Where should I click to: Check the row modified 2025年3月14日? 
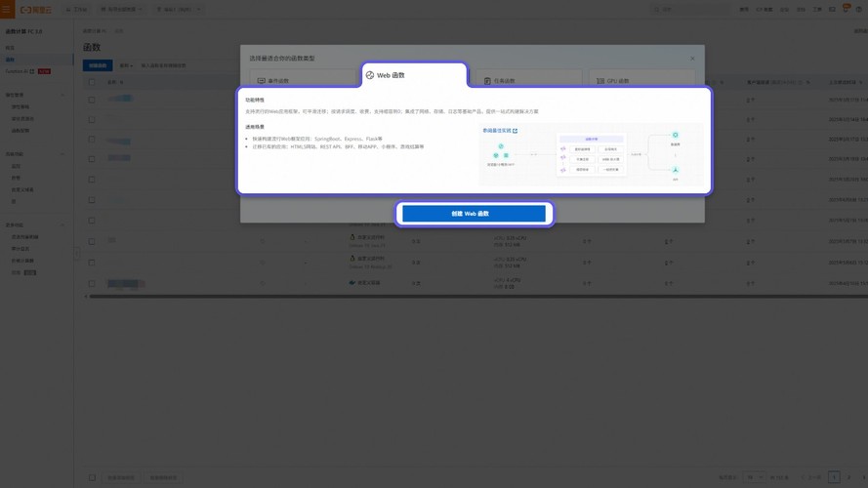tap(92, 119)
